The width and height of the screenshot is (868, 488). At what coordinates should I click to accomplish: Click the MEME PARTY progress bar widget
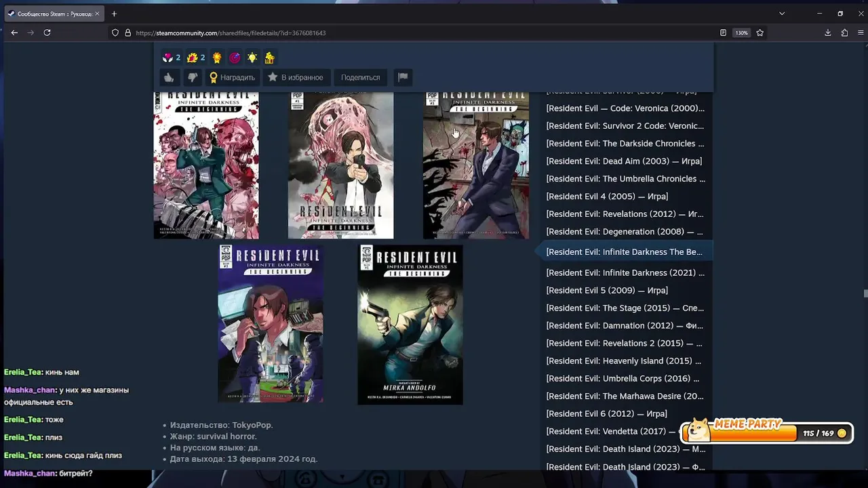766,430
